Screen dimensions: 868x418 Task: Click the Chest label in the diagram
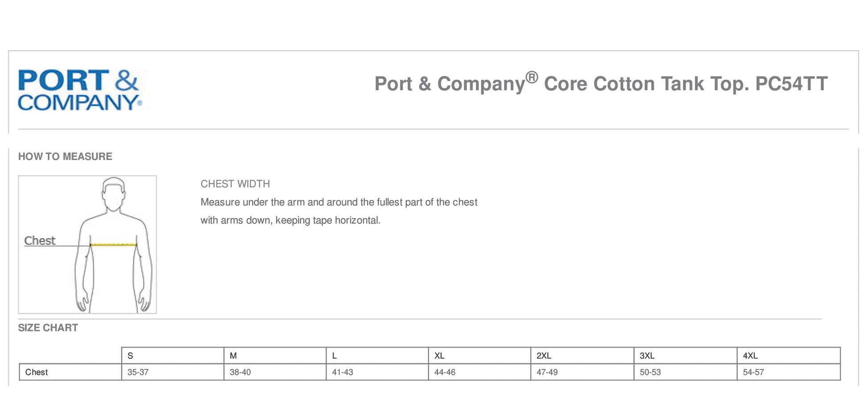point(40,241)
